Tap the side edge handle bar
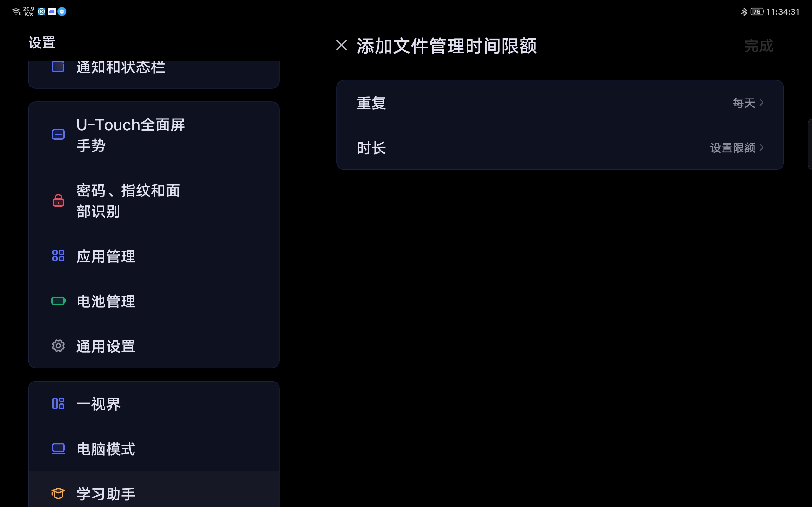The image size is (812, 507). pyautogui.click(x=810, y=144)
